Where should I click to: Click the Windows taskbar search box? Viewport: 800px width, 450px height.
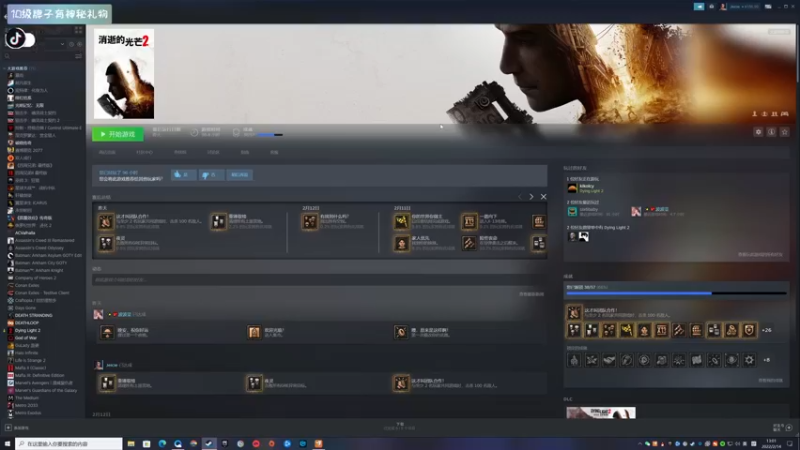pyautogui.click(x=69, y=444)
